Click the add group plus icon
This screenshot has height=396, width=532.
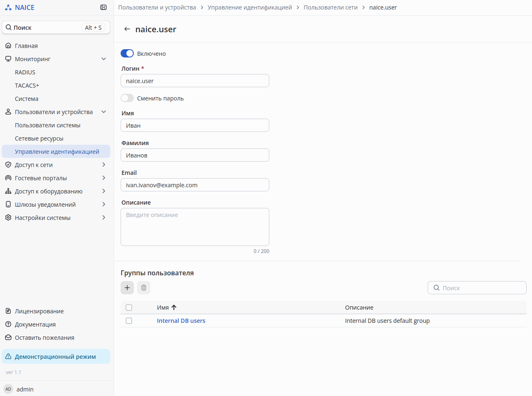click(127, 288)
